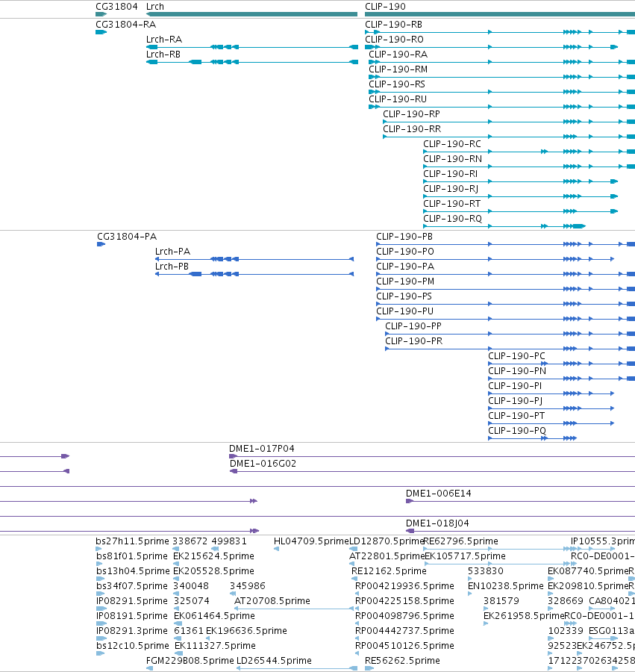Select EST AT20708.5prime
This screenshot has width=635, height=672.
272,601
